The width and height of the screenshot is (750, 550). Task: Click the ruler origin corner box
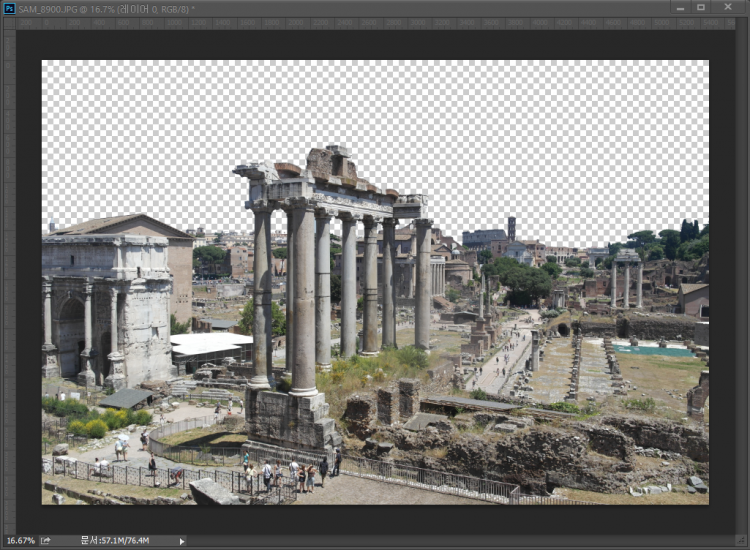coord(9,23)
